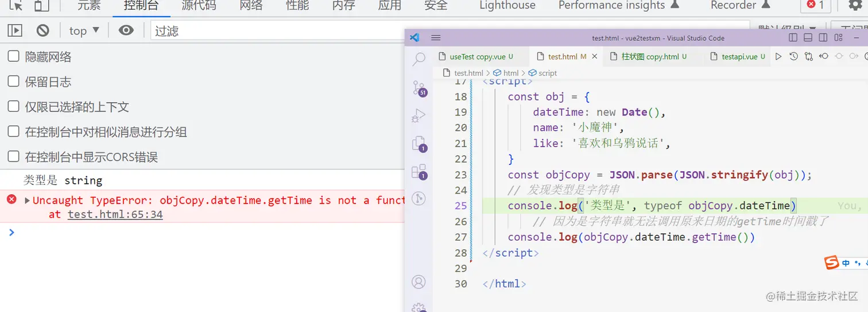Open the test.html:65:34 source link
This screenshot has width=868, height=312.
pos(115,214)
